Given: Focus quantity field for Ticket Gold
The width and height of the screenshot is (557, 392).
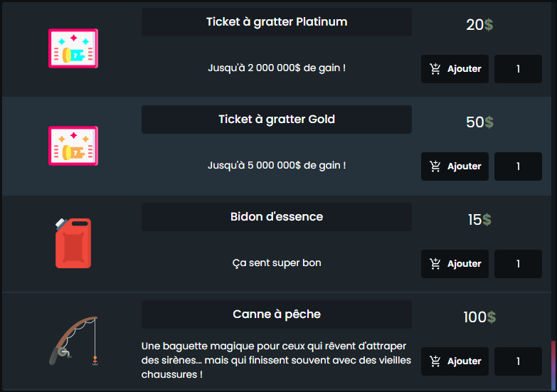Looking at the screenshot, I should (x=518, y=166).
